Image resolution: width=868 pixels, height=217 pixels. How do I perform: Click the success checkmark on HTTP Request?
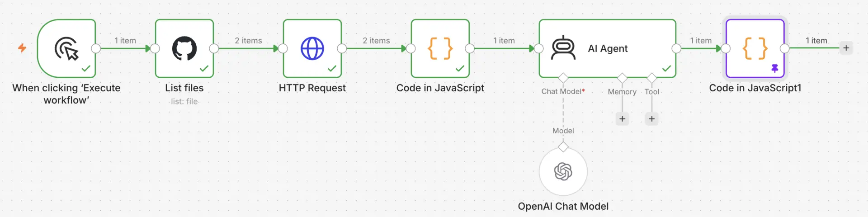[x=332, y=68]
